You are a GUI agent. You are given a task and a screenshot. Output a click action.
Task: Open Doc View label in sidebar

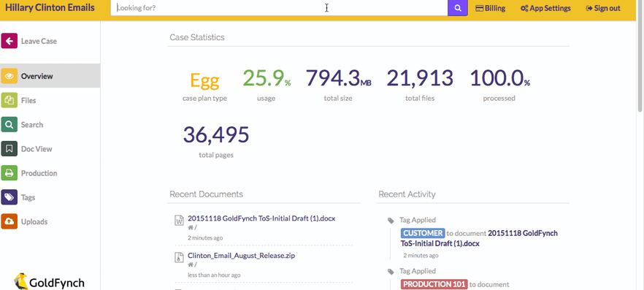(37, 149)
